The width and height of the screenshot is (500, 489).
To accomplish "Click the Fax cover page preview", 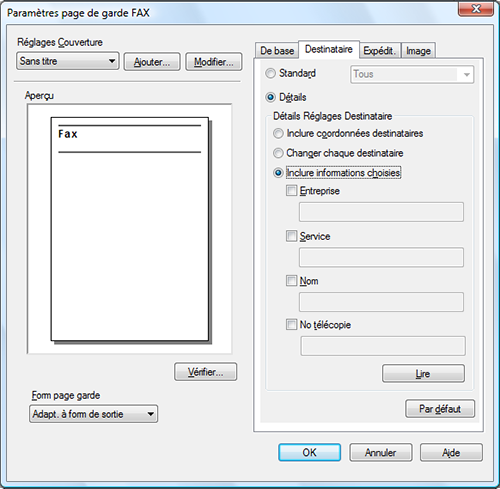I will (130, 229).
